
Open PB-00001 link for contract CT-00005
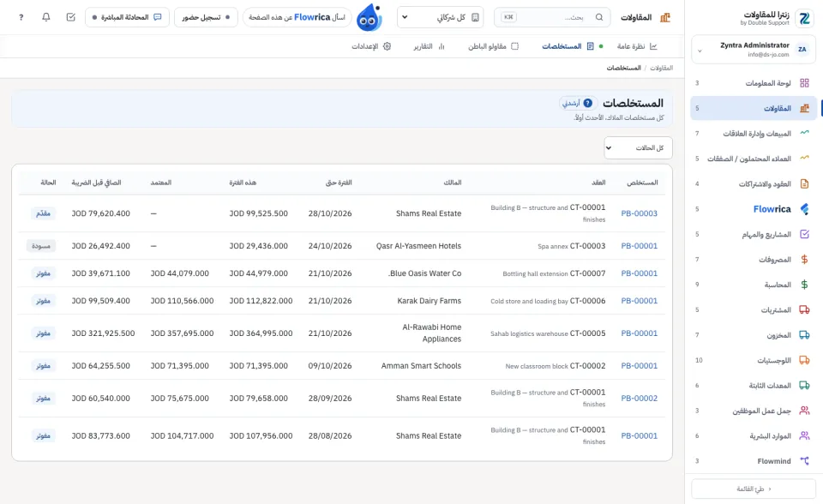pyautogui.click(x=639, y=333)
